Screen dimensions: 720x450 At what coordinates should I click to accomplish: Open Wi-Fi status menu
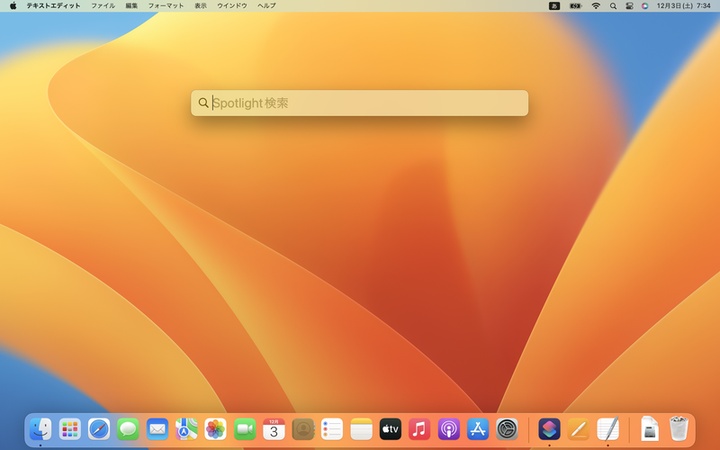[x=596, y=6]
